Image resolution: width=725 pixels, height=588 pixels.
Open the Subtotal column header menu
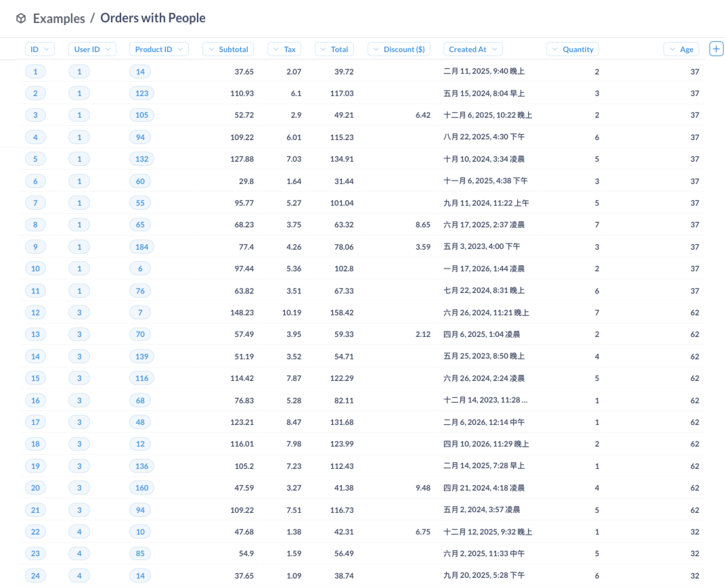tap(228, 49)
